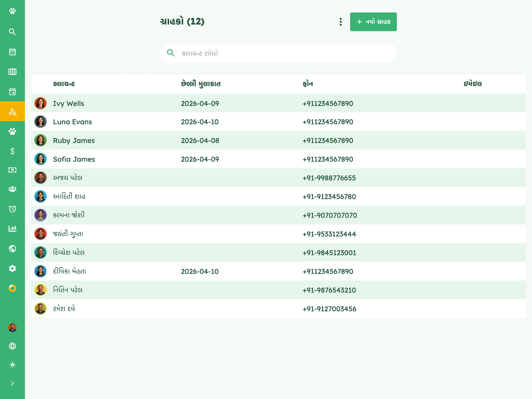Screen dimensions: 532x399
Task: Open the language globe selector
Action: (12, 346)
